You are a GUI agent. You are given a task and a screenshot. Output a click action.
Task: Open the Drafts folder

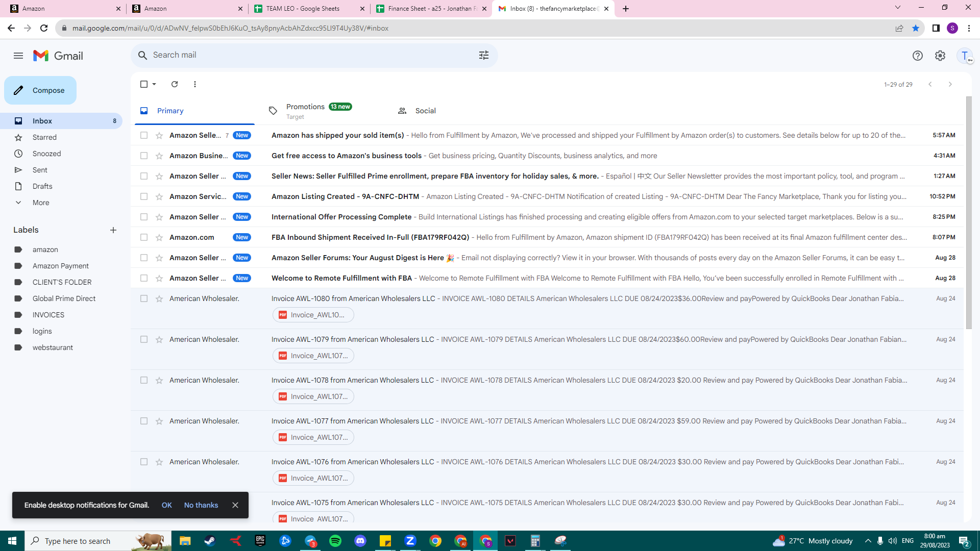click(61, 186)
